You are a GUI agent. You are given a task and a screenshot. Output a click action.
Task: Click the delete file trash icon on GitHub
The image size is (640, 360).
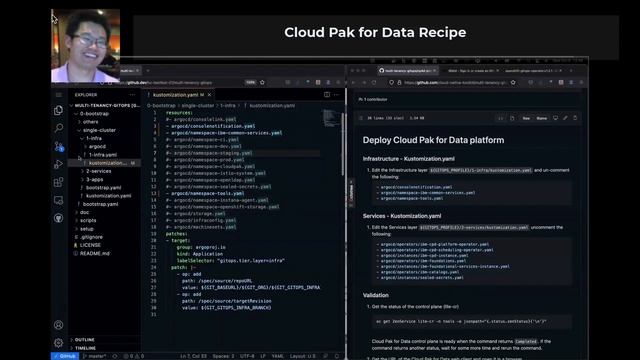(575, 118)
